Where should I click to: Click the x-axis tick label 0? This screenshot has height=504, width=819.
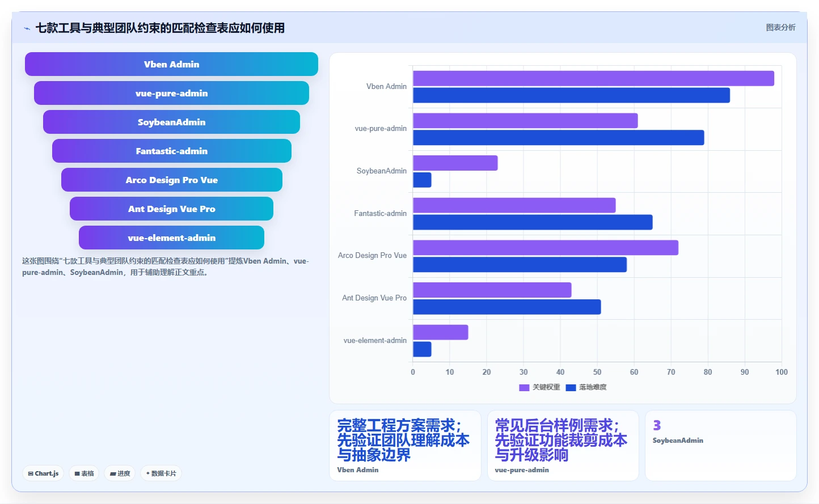click(413, 372)
